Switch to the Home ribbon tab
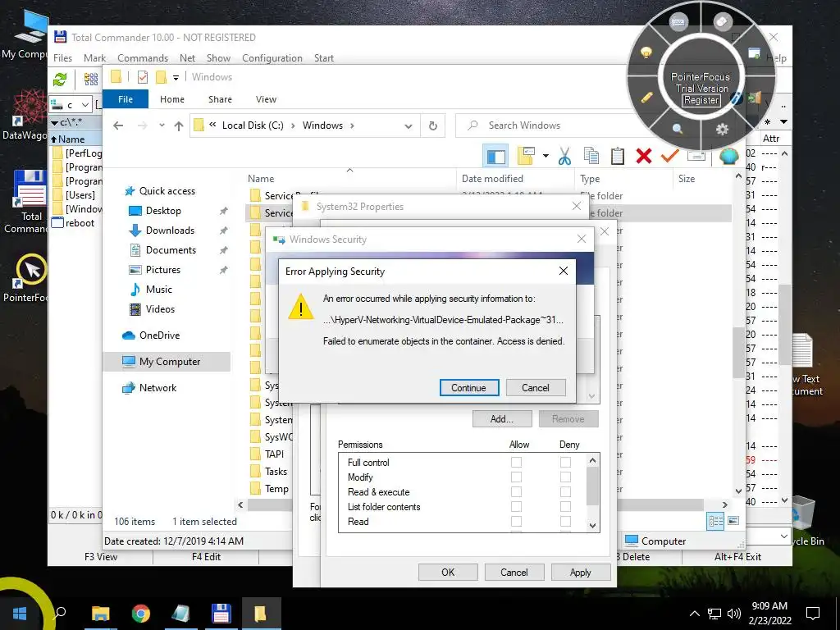Screen dimensions: 840x630 [x=172, y=99]
